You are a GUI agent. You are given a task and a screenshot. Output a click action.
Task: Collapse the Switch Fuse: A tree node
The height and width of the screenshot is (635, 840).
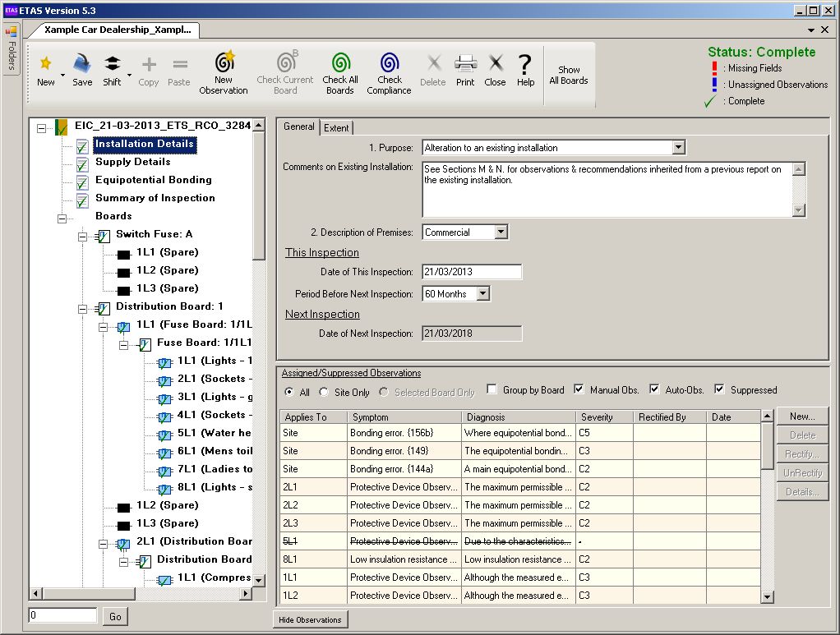coord(82,236)
